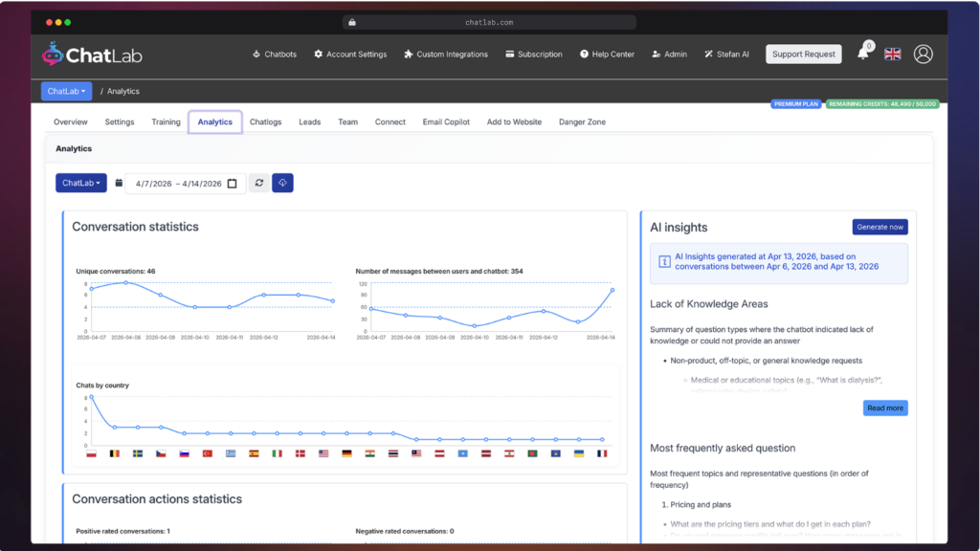The image size is (980, 551).
Task: Open the Add to Website tab
Action: pos(514,121)
